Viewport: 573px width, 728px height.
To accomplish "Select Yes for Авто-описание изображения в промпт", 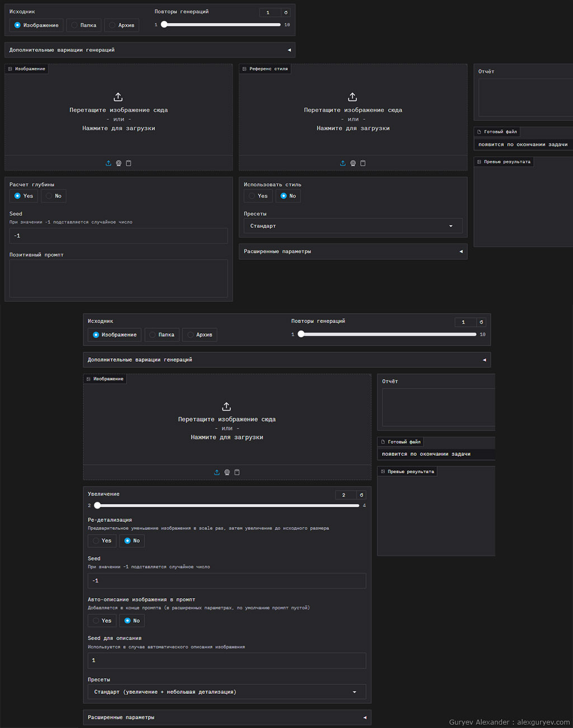I will point(102,621).
